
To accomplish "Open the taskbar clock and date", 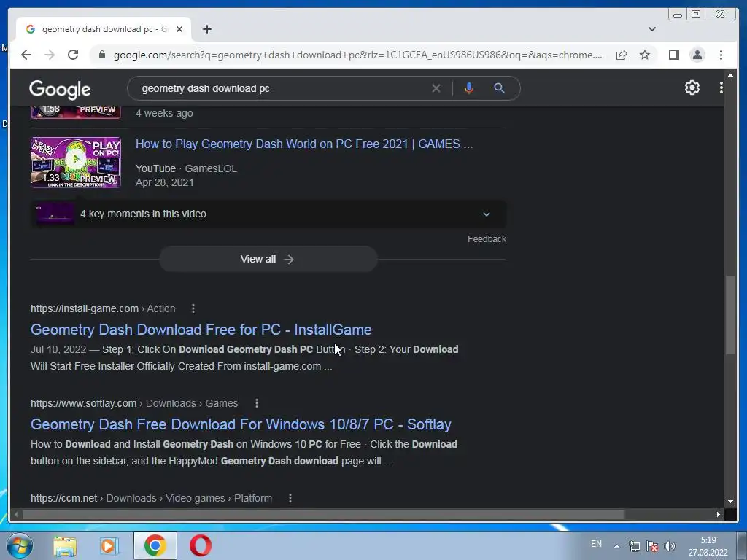I will tap(708, 546).
